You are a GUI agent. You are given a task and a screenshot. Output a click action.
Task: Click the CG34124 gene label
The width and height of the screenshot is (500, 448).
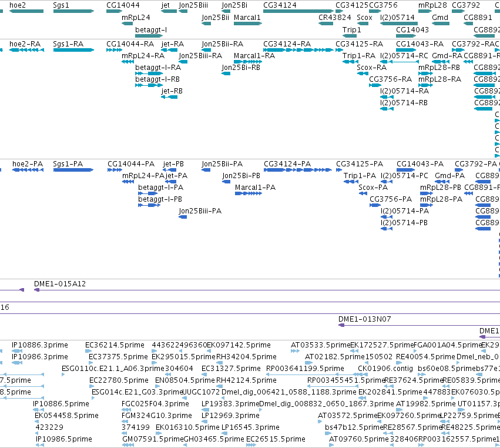[x=280, y=5]
